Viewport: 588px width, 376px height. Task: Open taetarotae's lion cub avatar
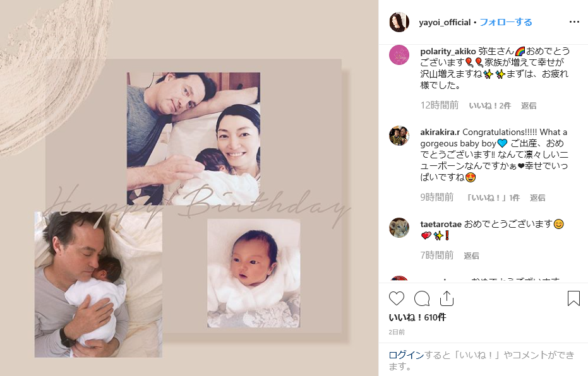click(399, 228)
